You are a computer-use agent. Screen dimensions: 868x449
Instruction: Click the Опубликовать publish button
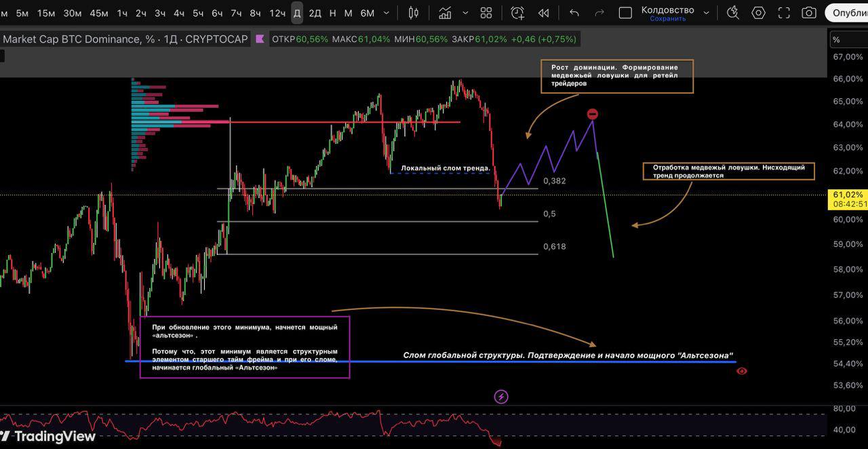(x=847, y=13)
